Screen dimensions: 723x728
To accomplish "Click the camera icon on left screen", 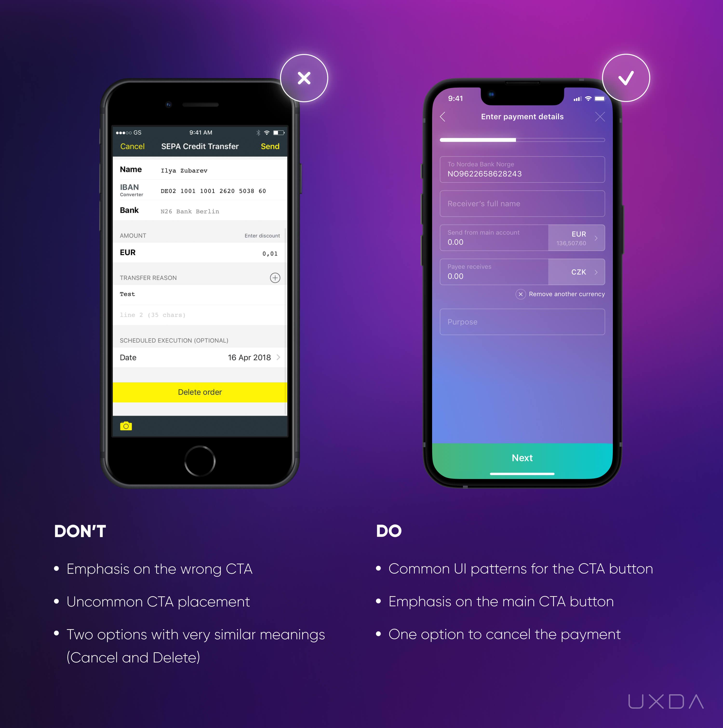I will point(127,426).
